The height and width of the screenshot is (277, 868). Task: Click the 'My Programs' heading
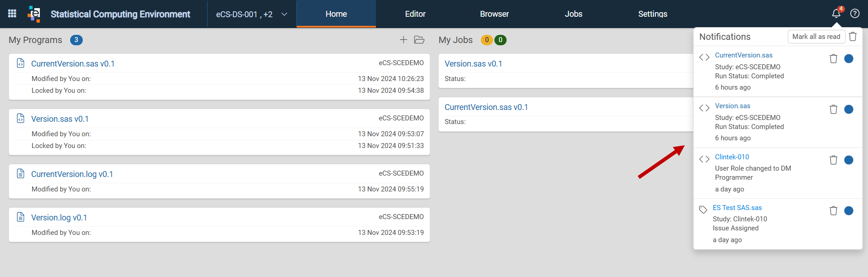tap(35, 40)
